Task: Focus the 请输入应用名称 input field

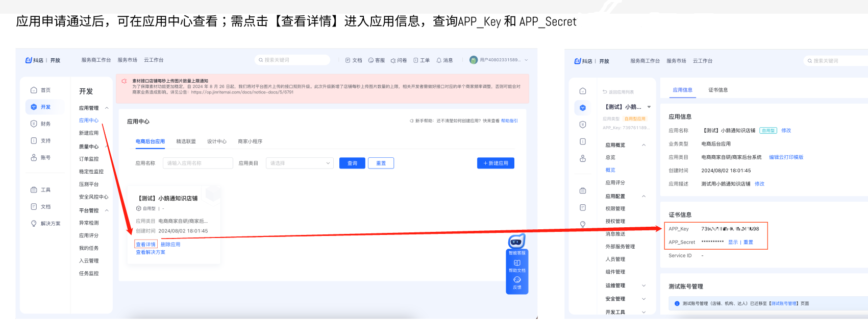Action: 198,163
